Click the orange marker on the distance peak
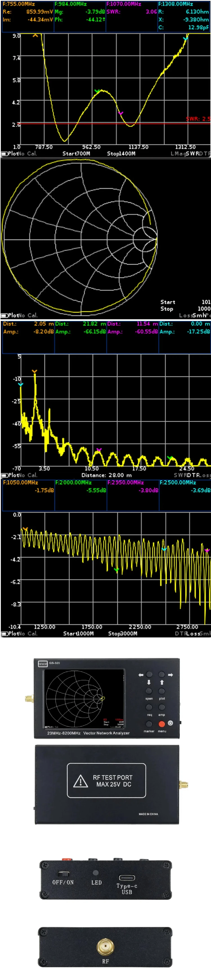This screenshot has height=980, width=211. point(35,371)
